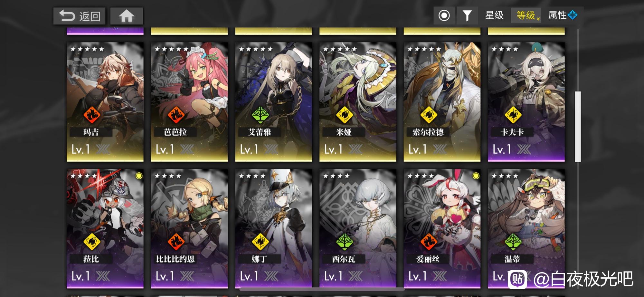The width and height of the screenshot is (644, 297).
Task: Sort by 属性 attribute option
Action: pyautogui.click(x=557, y=15)
